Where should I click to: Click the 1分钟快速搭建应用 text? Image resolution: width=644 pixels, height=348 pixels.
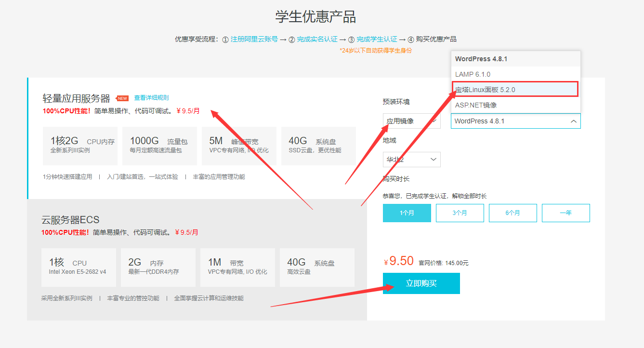[x=67, y=177]
